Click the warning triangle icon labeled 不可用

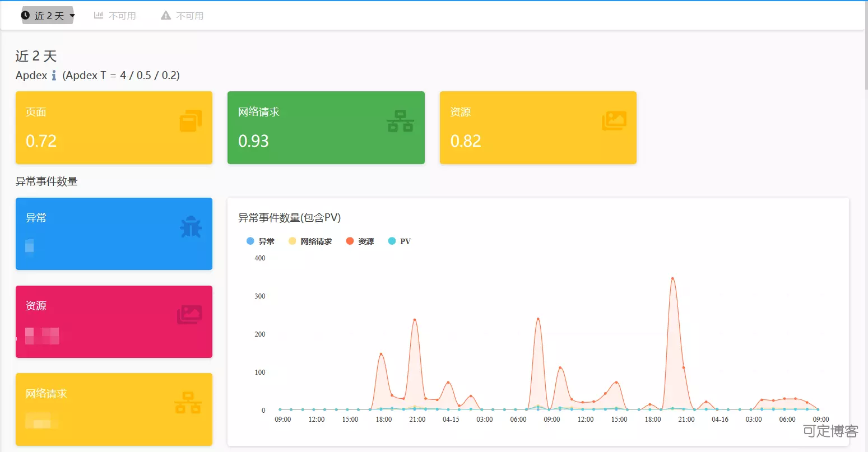point(166,16)
